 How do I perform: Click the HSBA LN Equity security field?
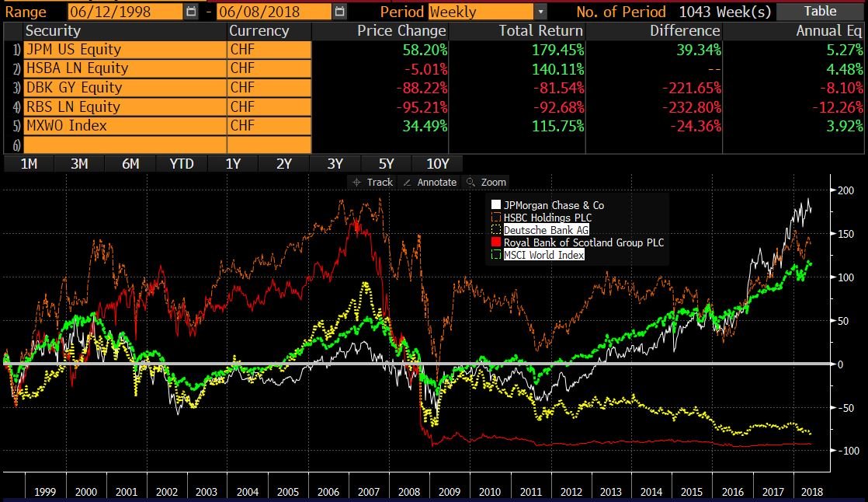(x=125, y=68)
